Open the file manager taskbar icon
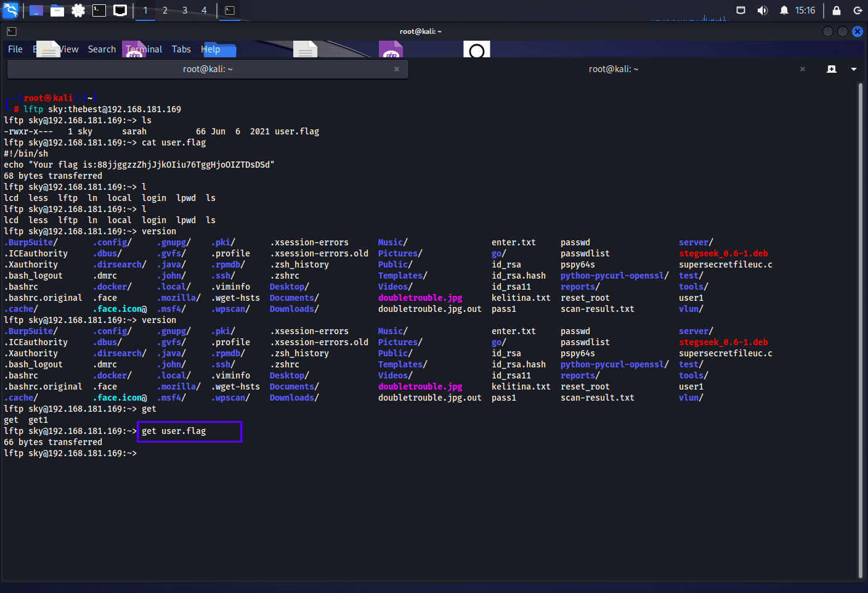This screenshot has height=593, width=868. pos(57,10)
